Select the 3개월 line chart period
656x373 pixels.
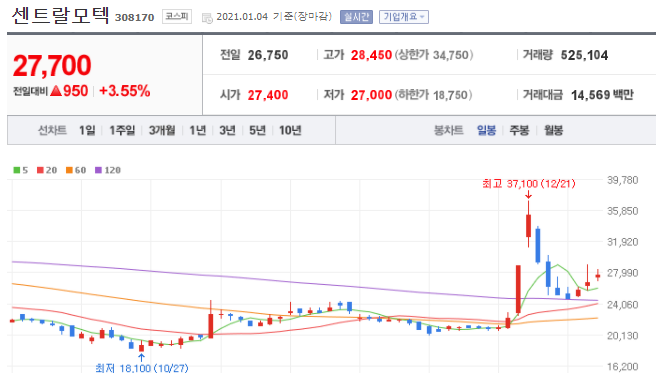click(x=162, y=130)
